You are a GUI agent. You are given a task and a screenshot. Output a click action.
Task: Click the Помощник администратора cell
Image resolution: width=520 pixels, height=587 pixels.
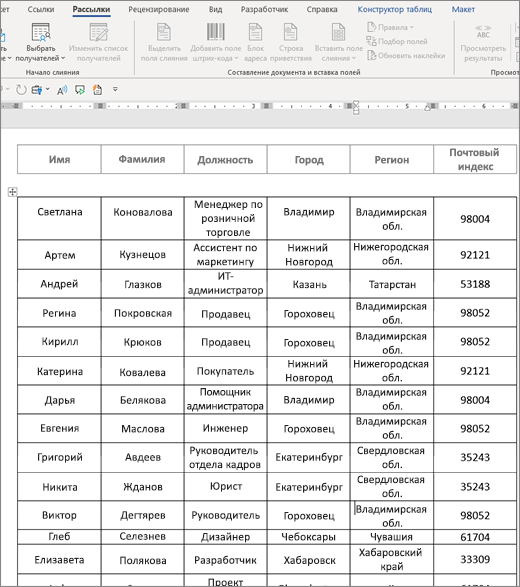225,399
